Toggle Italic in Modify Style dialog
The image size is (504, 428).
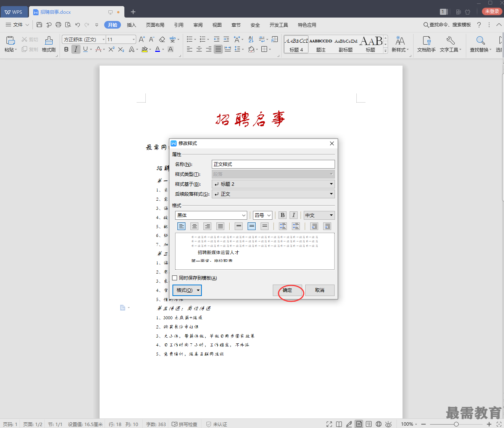coord(294,215)
